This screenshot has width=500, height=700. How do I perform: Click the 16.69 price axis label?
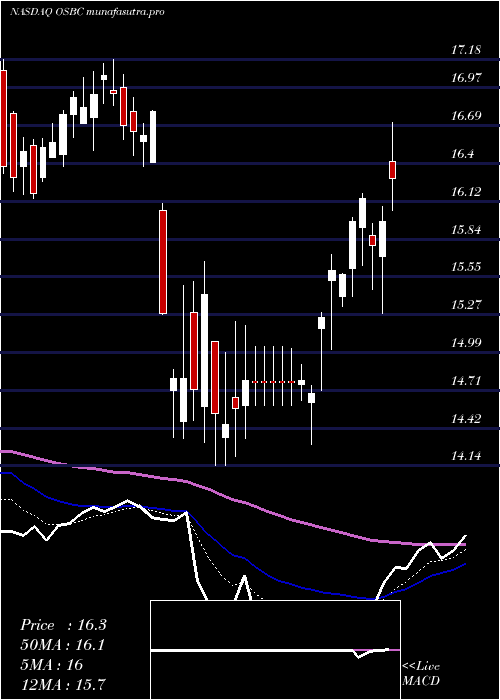(466, 116)
